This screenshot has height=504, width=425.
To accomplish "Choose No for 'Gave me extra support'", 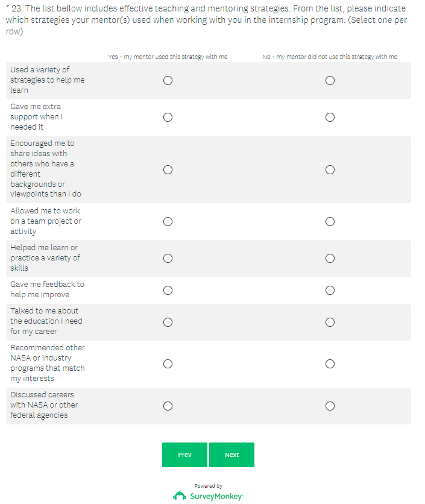I will pos(330,117).
